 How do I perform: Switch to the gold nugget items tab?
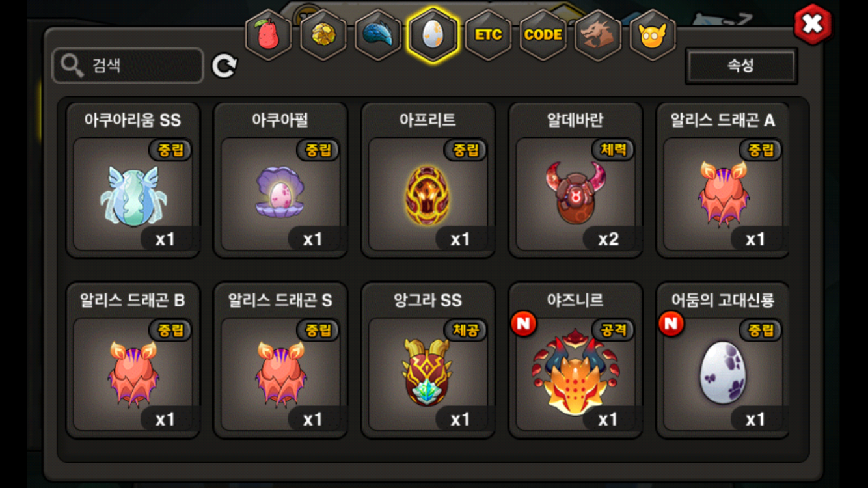(323, 35)
